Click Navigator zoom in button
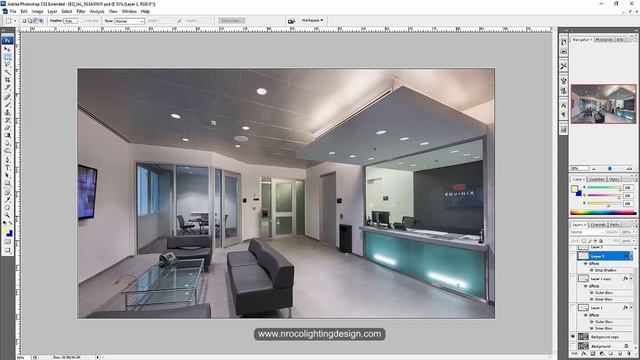Screen dimensions: 640x360 pos(629,169)
